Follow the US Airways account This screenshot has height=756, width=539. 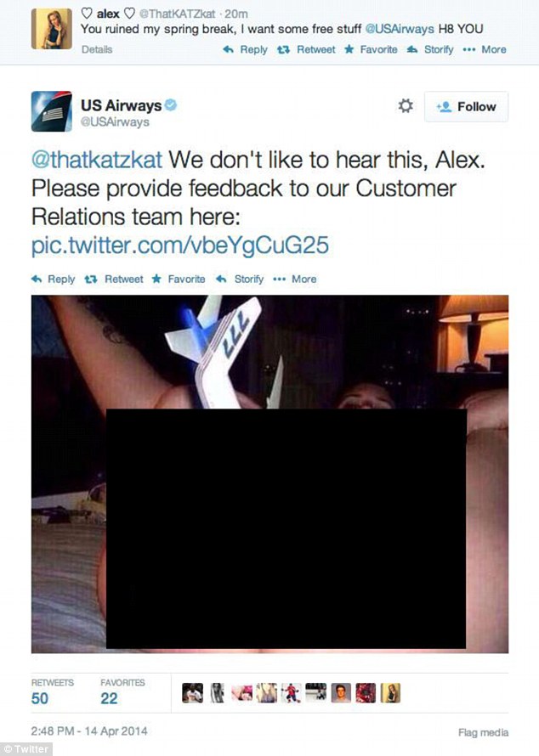[x=466, y=106]
